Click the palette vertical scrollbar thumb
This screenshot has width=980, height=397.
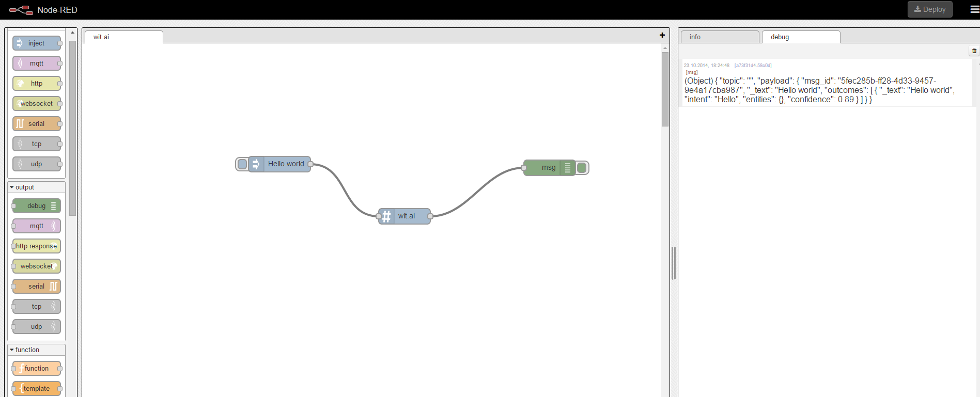click(x=73, y=128)
